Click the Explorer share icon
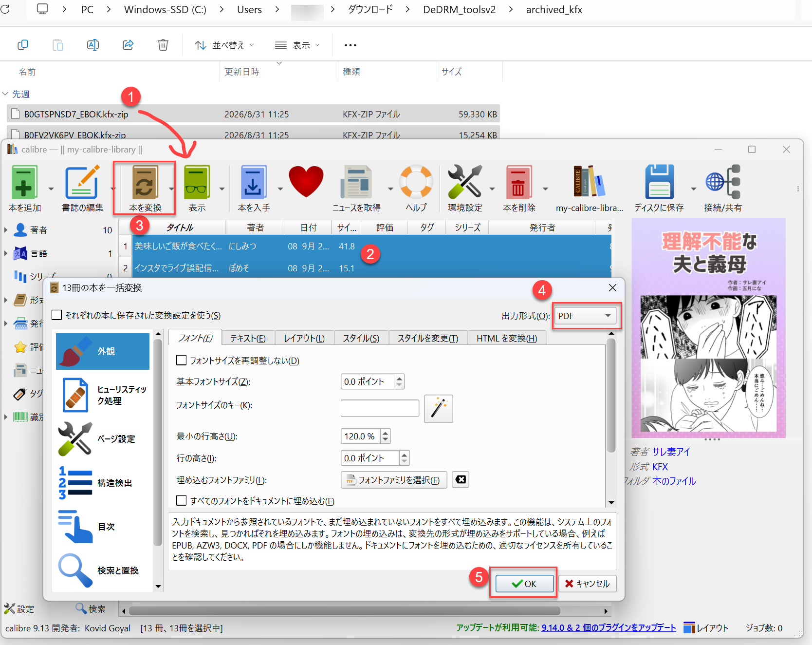Screen dimensions: 812x645 [128, 45]
